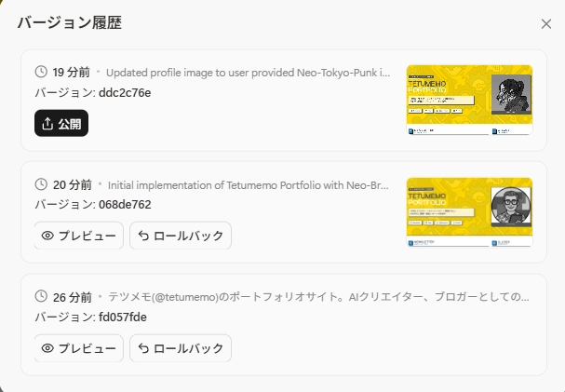This screenshot has height=392, width=565.
Task: Click the clock icon beside 19 分前
Action: [41, 72]
